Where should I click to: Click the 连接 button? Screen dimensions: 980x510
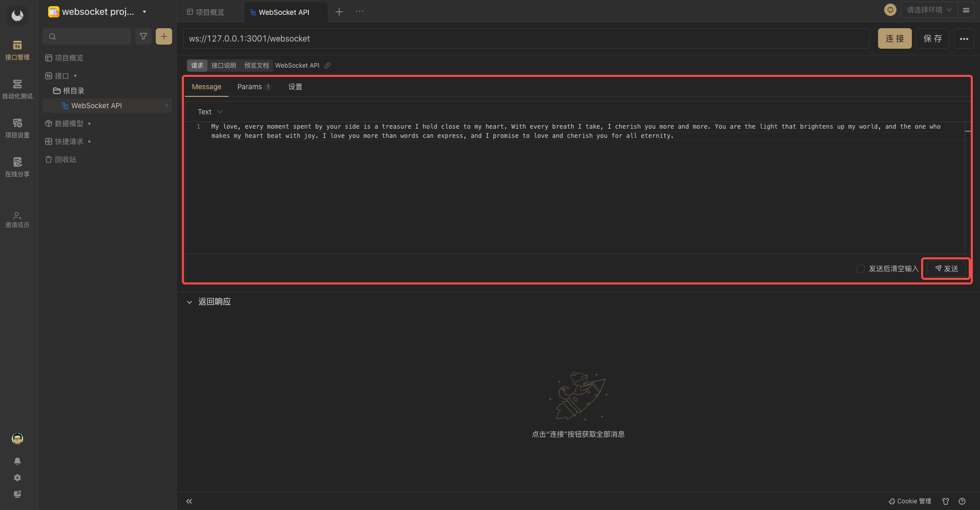click(x=894, y=38)
